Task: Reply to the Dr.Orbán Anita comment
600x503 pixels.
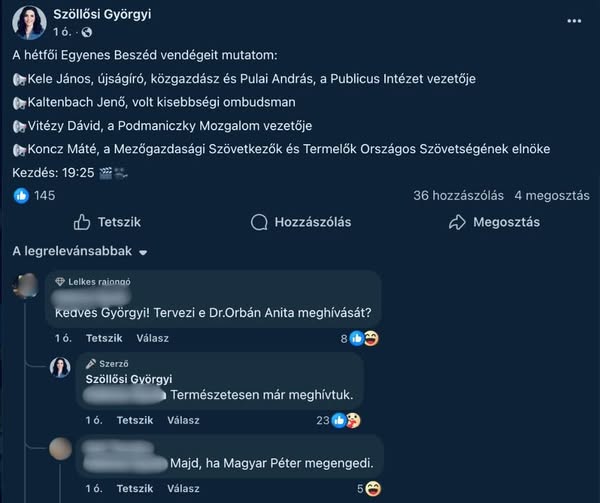Action: point(153,339)
